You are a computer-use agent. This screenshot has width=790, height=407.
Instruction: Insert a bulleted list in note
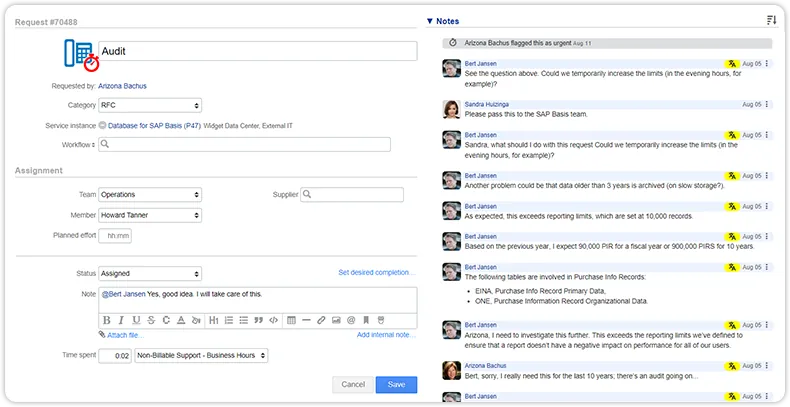(244, 320)
